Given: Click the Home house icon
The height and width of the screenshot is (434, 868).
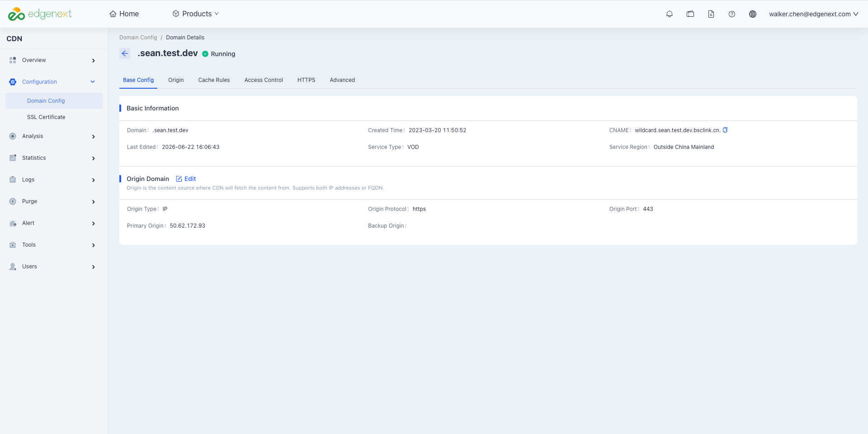Looking at the screenshot, I should tap(113, 14).
